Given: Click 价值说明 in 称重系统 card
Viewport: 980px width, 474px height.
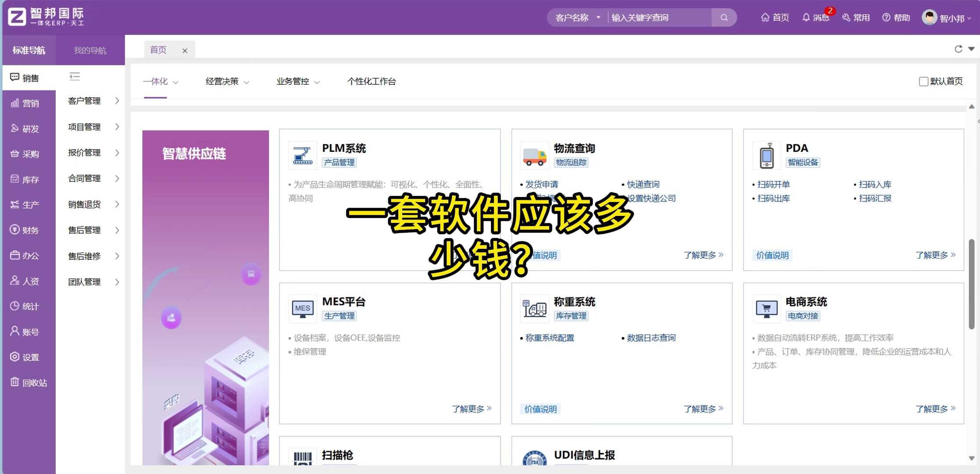Looking at the screenshot, I should [540, 409].
